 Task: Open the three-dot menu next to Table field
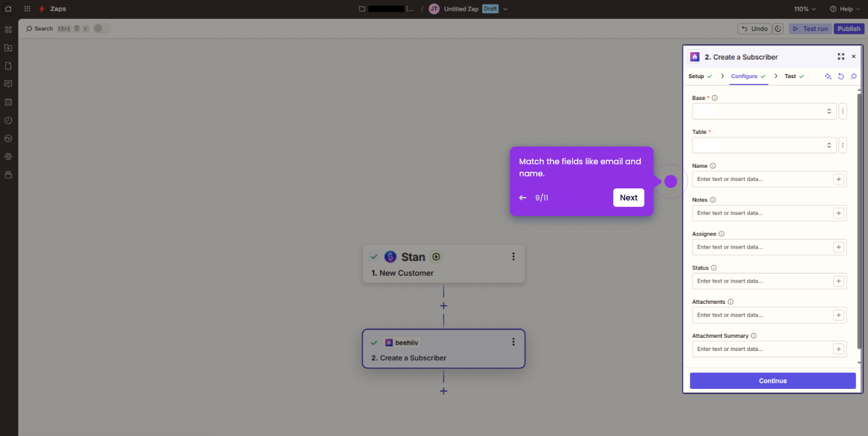pyautogui.click(x=843, y=145)
